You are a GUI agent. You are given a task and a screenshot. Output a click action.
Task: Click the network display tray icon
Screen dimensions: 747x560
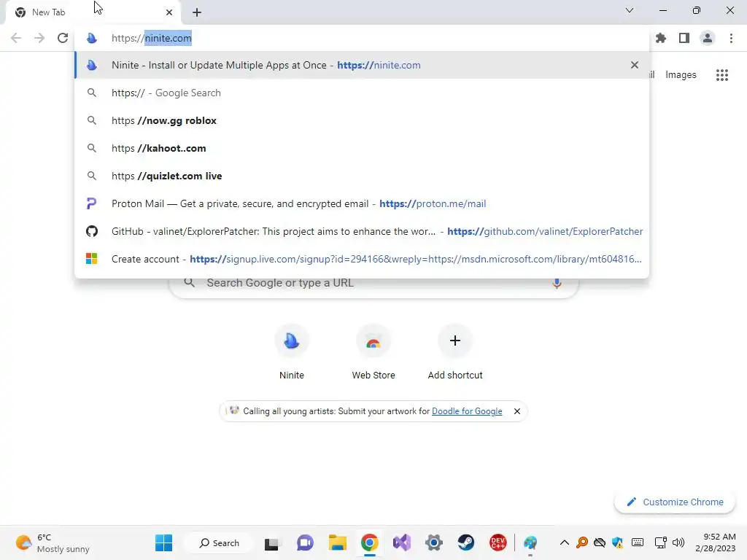click(660, 542)
